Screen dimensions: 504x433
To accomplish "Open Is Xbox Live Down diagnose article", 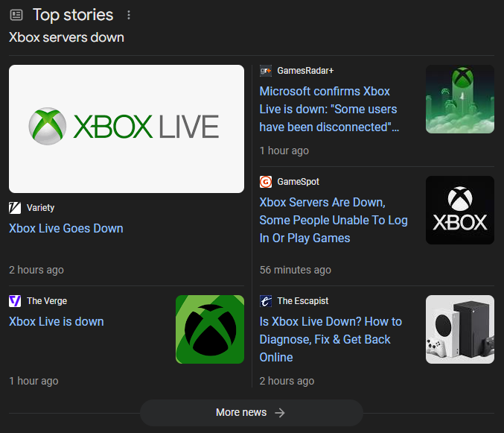I will point(331,340).
